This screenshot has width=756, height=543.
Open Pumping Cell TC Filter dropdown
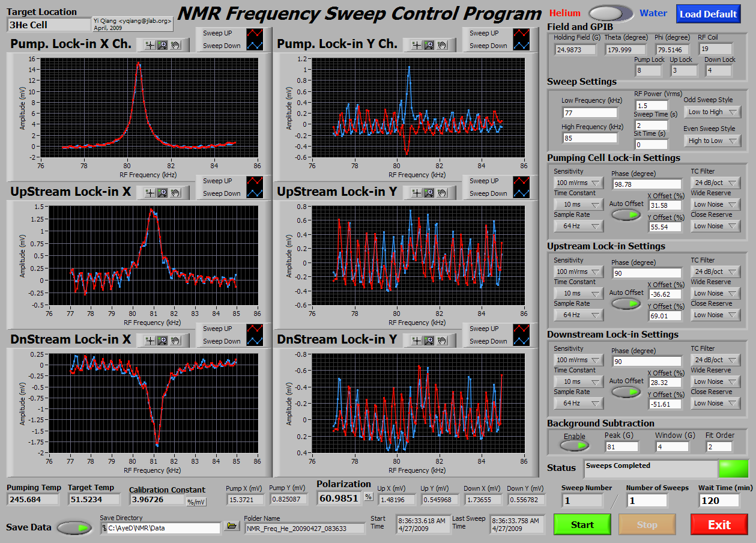tap(716, 183)
